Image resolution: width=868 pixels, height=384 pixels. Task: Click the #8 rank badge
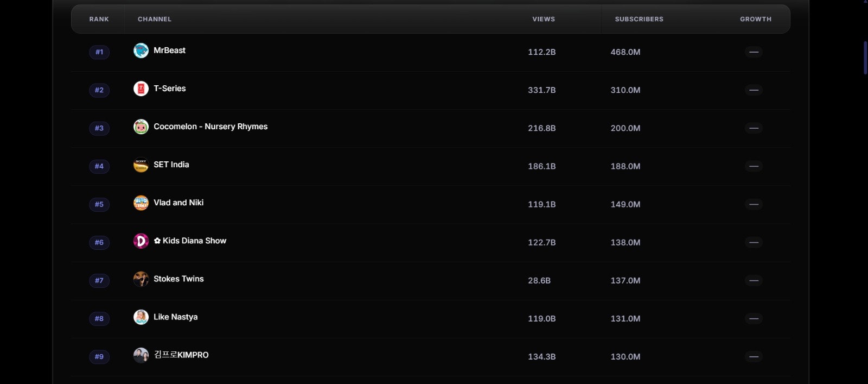99,318
